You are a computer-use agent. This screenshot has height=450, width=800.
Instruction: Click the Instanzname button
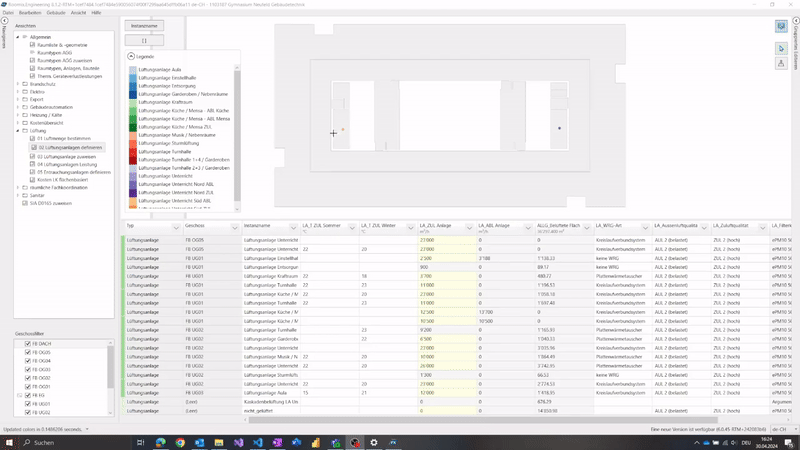[146, 25]
